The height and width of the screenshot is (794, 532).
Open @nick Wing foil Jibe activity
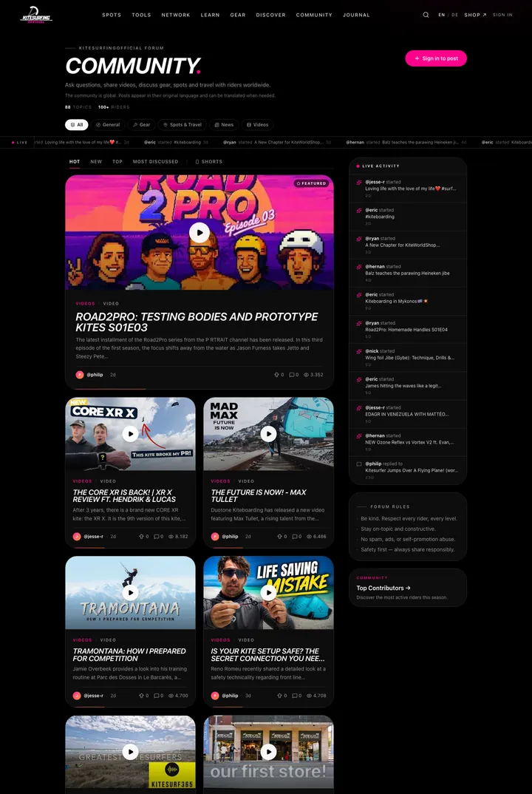(407, 358)
